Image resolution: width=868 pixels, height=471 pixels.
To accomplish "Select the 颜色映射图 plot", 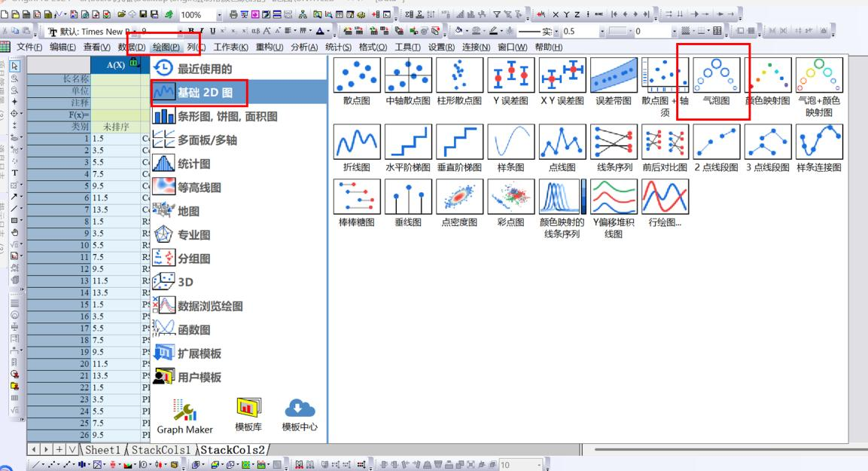I will pos(768,75).
